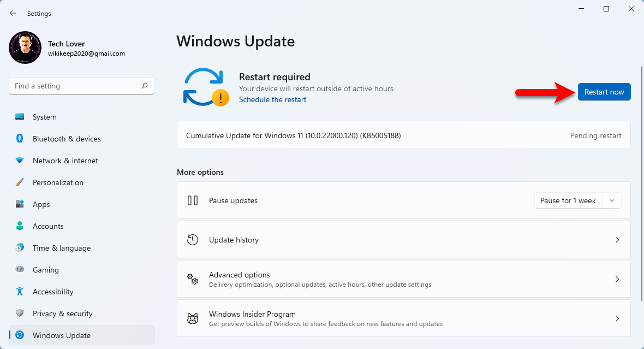Open the Bluetooth & devices page via its icon
This screenshot has height=349, width=644.
(20, 139)
